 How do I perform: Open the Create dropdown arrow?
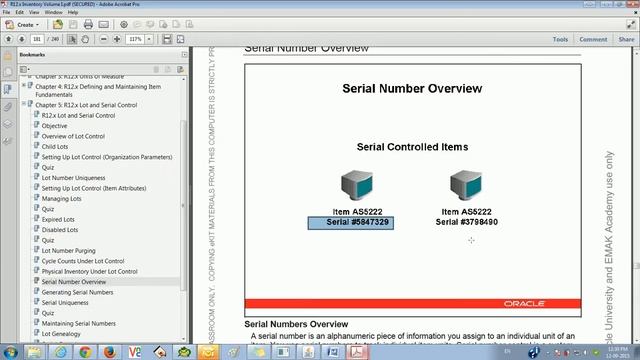38,25
